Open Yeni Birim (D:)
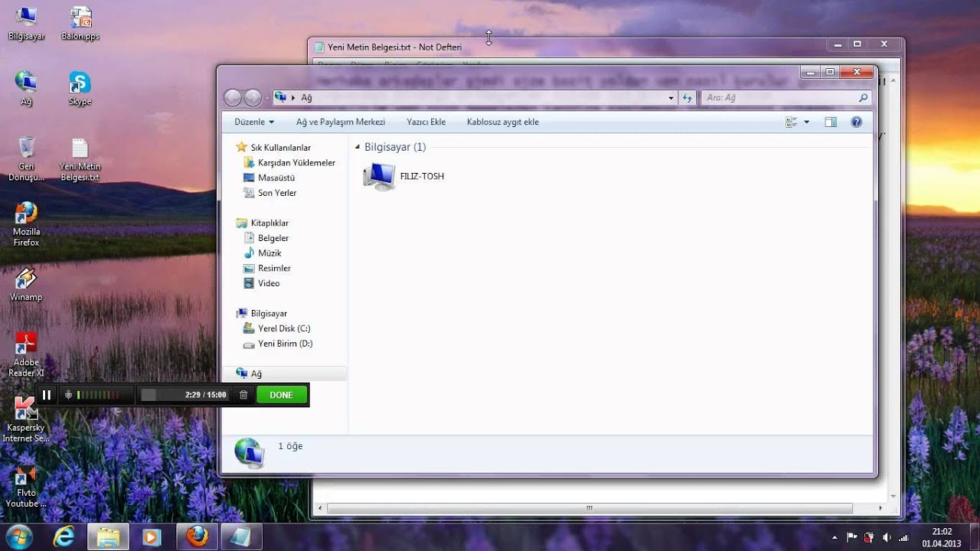Screen dimensions: 980x551 pyautogui.click(x=284, y=344)
